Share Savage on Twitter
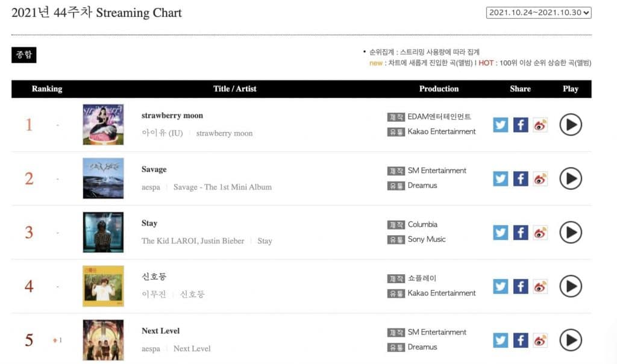Image resolution: width=617 pixels, height=364 pixels. (501, 178)
